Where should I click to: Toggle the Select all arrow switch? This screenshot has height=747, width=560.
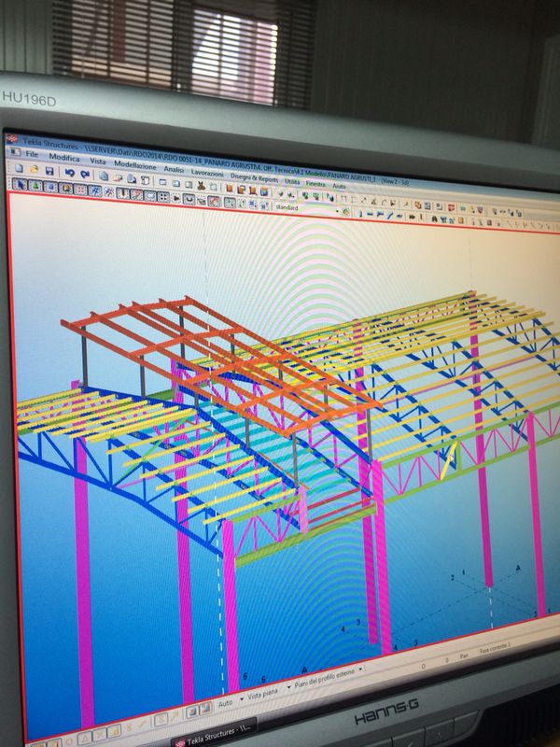[20, 184]
